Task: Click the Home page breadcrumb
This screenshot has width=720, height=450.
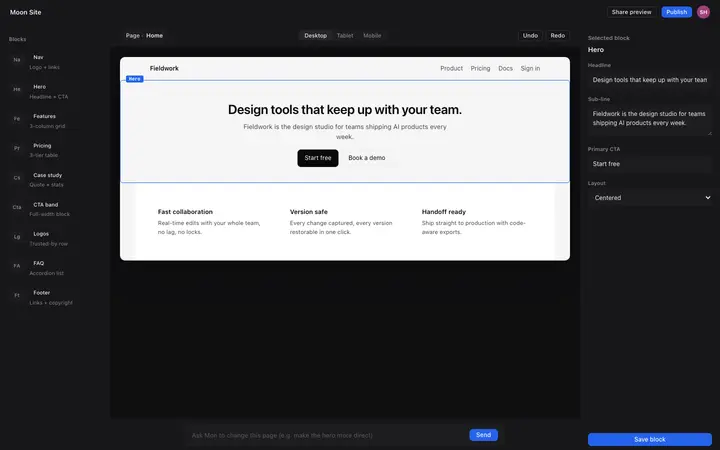Action: click(x=154, y=35)
